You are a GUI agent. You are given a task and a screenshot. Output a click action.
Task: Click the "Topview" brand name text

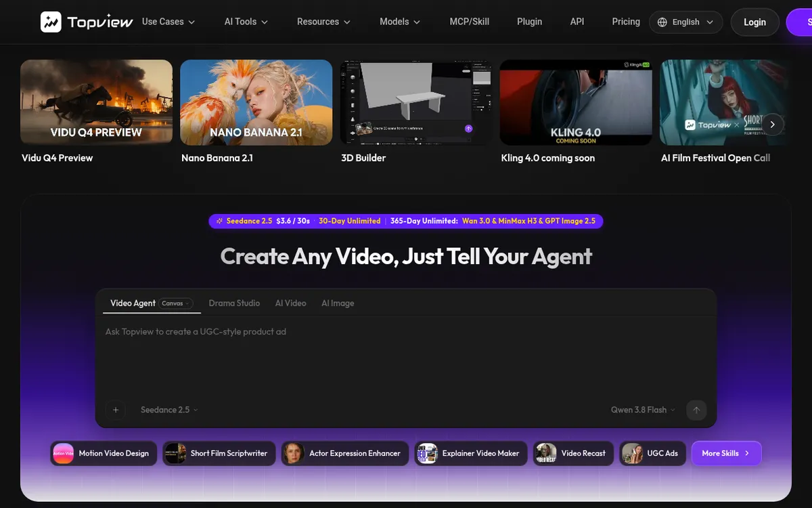(99, 23)
